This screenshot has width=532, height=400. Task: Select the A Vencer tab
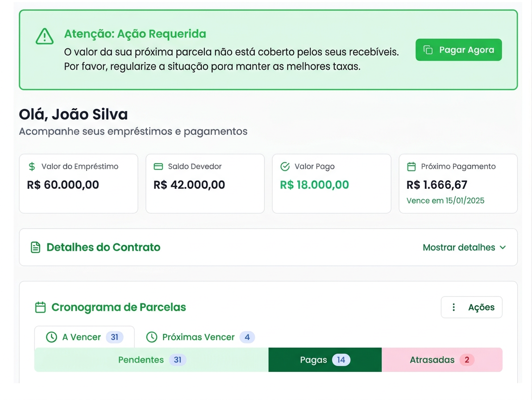[83, 337]
